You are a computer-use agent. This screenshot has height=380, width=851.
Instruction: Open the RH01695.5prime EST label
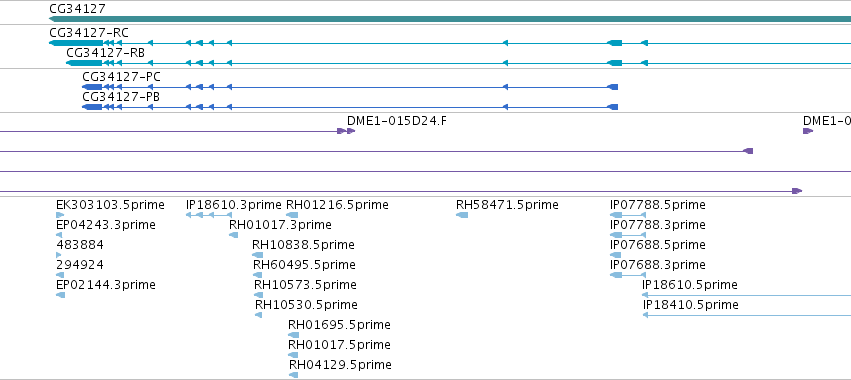(339, 325)
